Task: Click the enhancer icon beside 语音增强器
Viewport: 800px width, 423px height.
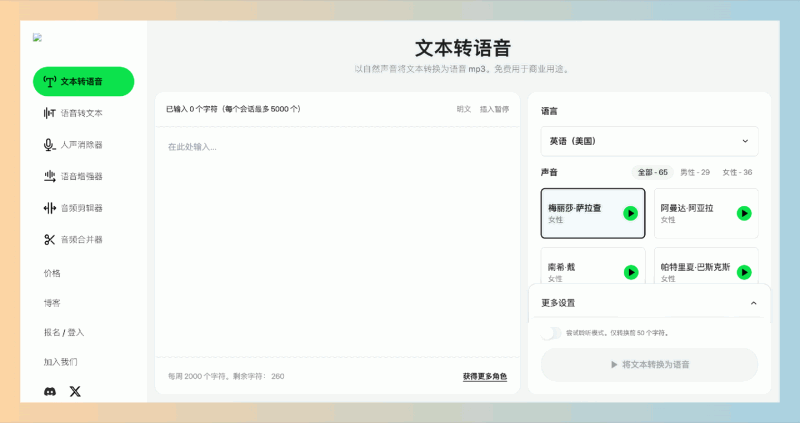Action: coord(49,177)
